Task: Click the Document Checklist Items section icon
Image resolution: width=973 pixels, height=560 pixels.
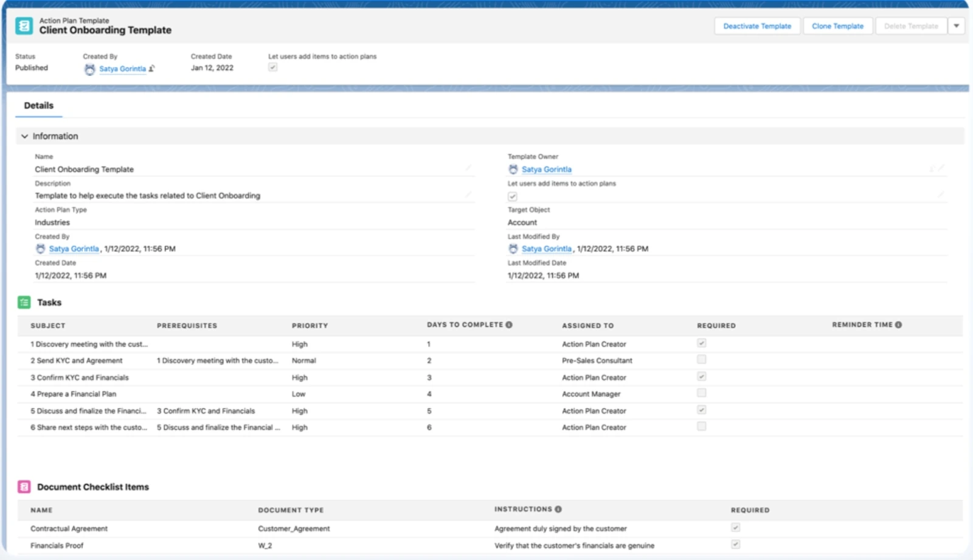Action: point(24,486)
